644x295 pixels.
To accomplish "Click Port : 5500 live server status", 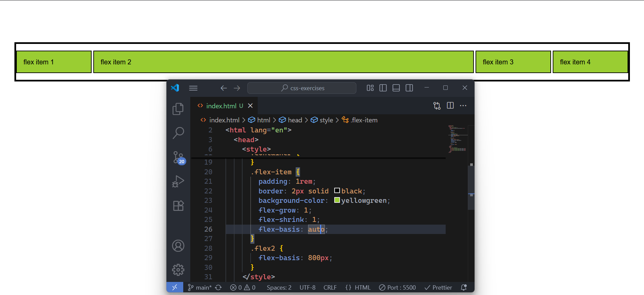I will tap(397, 288).
